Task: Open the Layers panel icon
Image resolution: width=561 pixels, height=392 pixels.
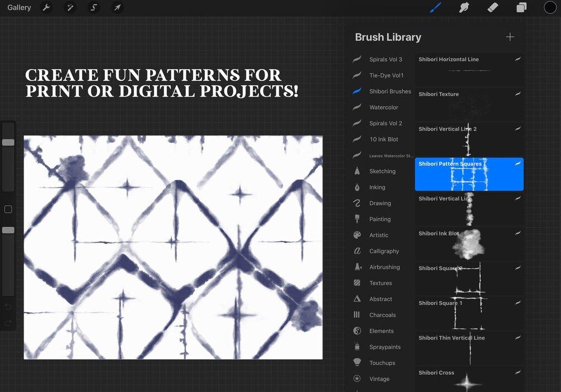Action: pos(521,7)
